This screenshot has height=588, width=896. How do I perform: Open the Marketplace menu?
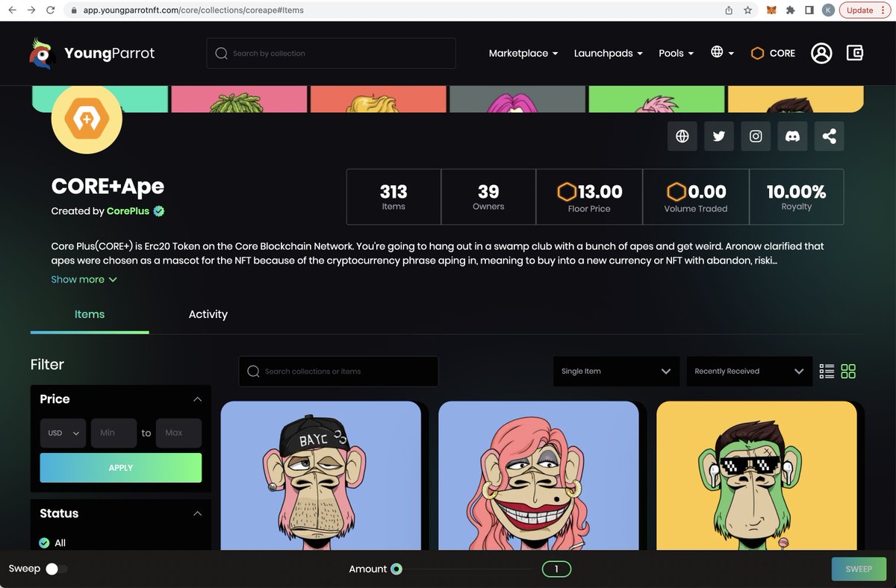[x=523, y=53]
